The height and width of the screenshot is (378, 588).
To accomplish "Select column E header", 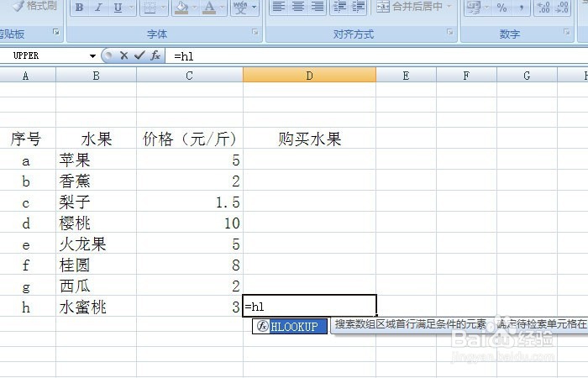I will click(406, 76).
